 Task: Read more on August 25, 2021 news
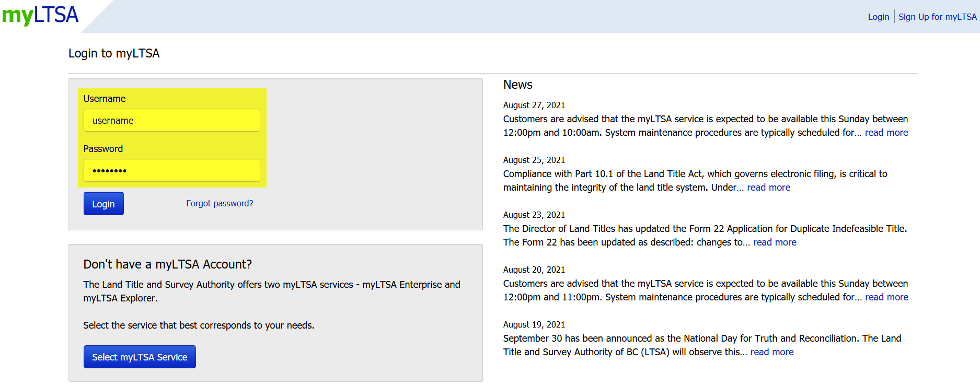click(x=769, y=188)
